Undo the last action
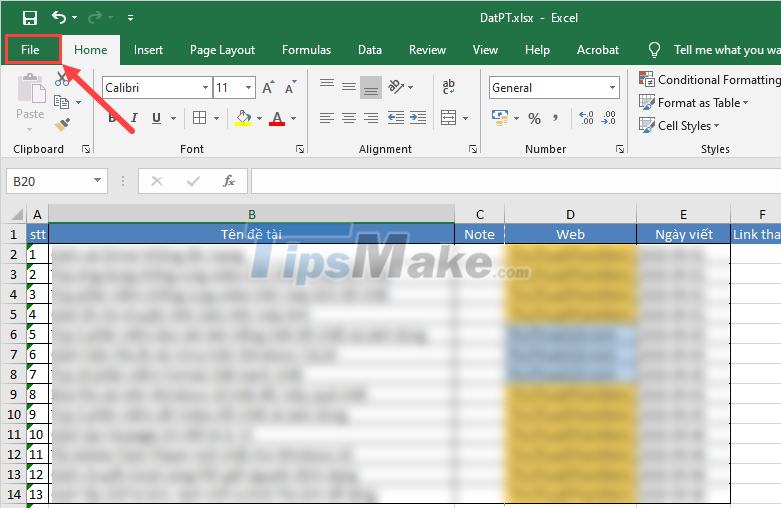Viewport: 781px width, 508px height. pos(59,18)
